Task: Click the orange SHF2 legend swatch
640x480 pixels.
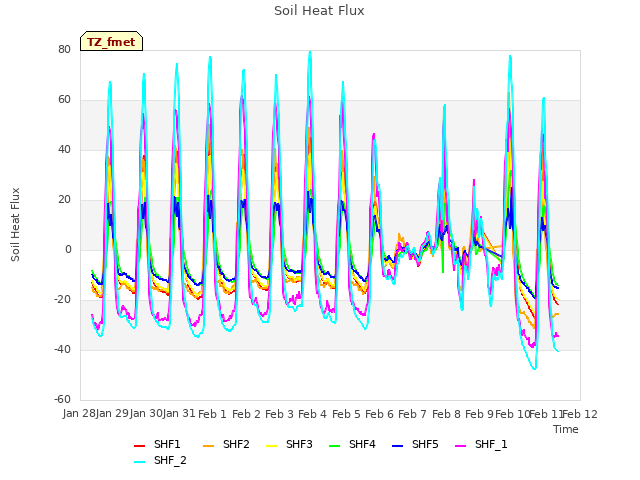Action: 209,446
